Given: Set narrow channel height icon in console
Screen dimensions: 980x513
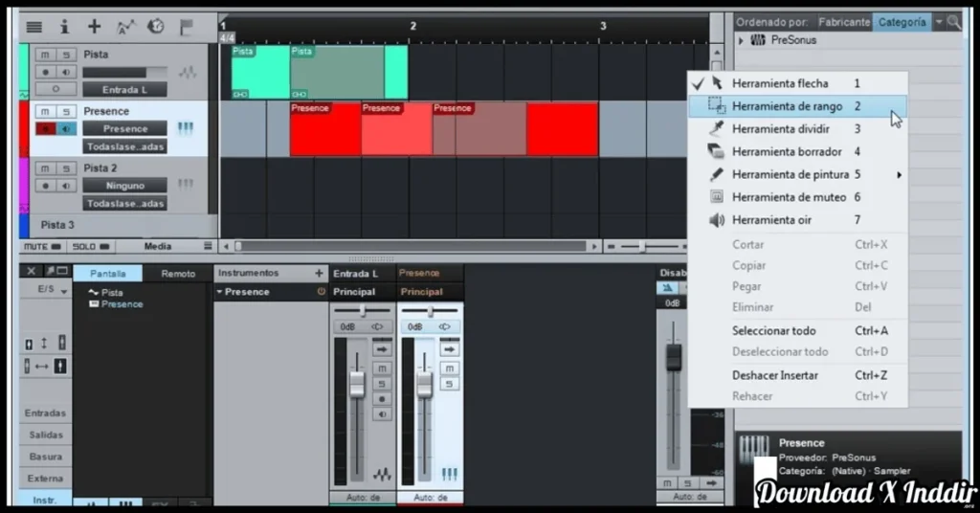Looking at the screenshot, I should 29,344.
